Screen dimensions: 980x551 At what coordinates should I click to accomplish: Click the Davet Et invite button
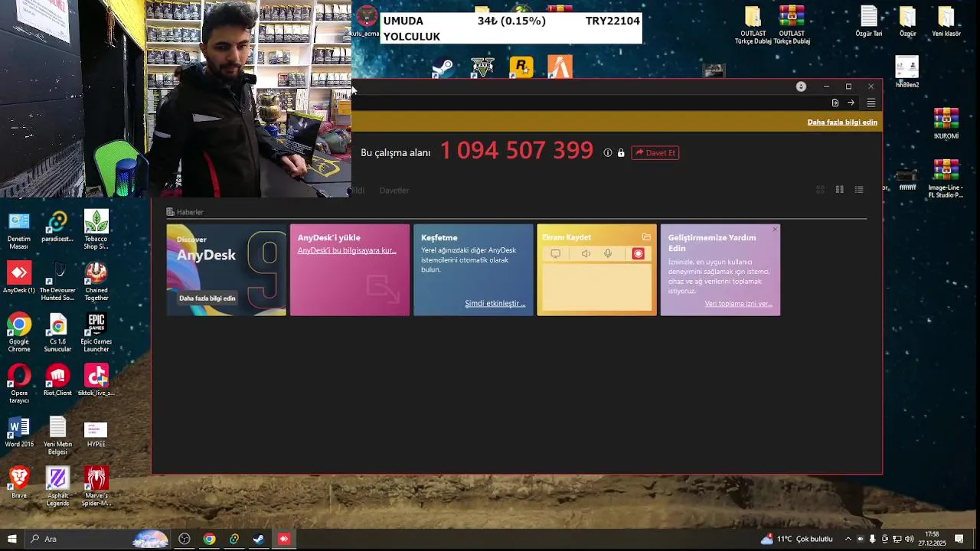[655, 153]
